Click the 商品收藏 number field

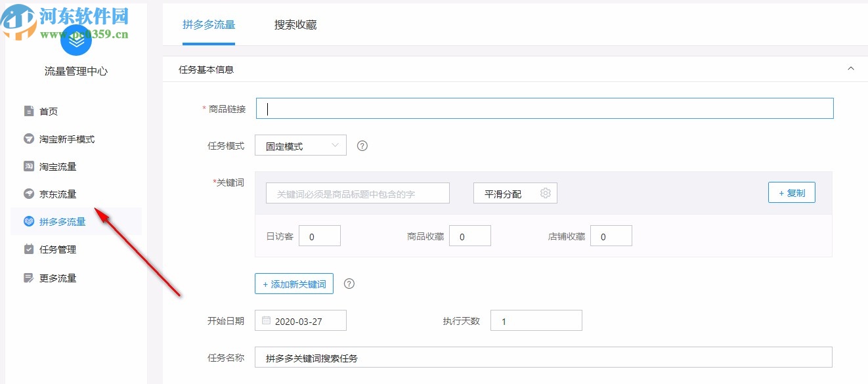[x=470, y=236]
